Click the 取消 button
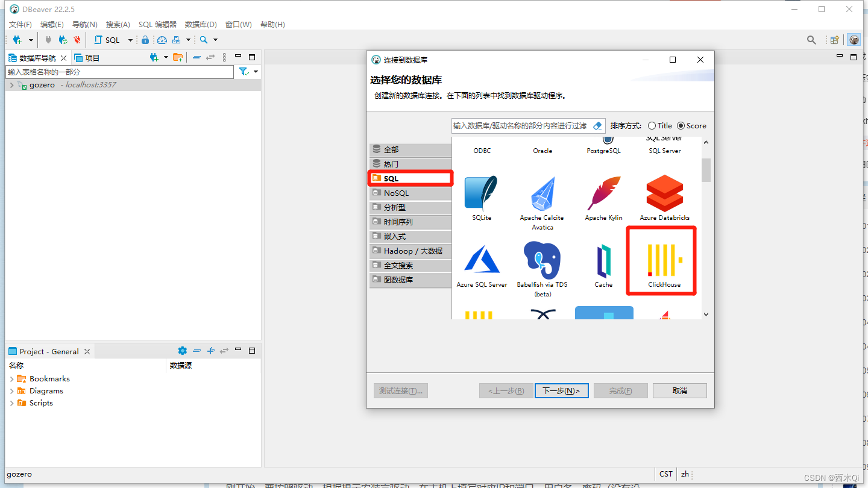The width and height of the screenshot is (868, 488). tap(679, 390)
